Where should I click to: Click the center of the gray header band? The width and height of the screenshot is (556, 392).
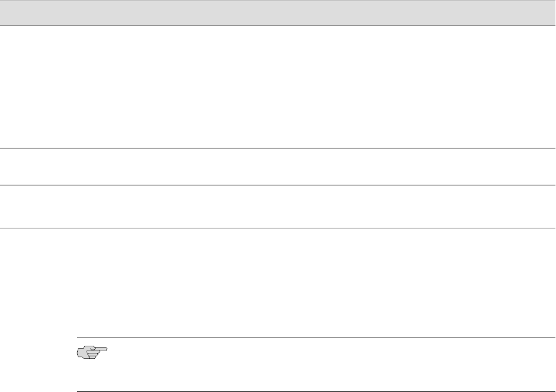(278, 12)
